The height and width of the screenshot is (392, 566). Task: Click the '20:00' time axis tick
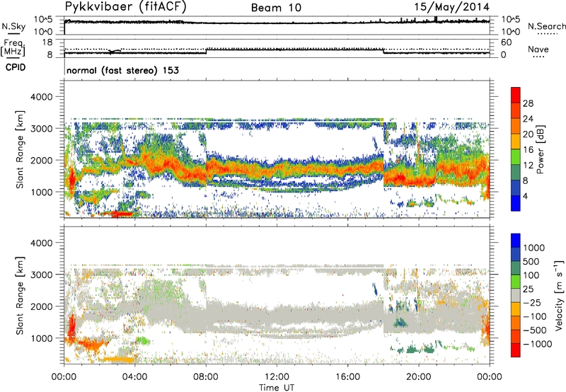click(419, 377)
